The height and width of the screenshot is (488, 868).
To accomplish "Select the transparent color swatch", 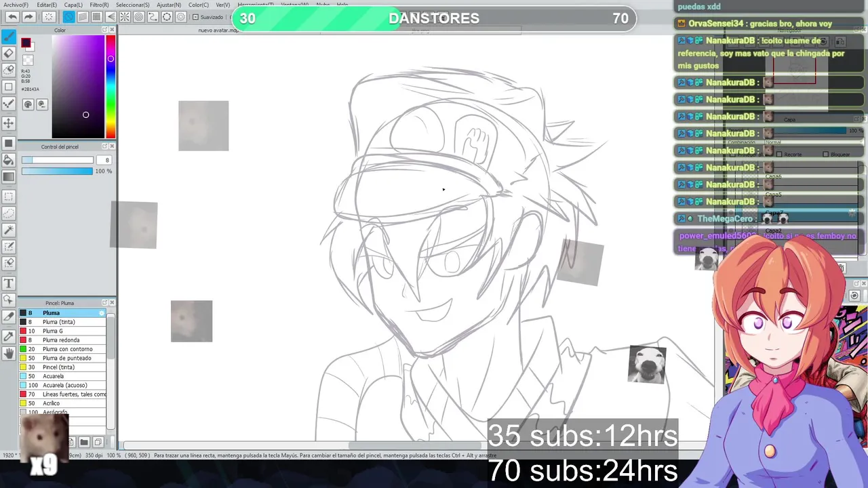I will [28, 60].
